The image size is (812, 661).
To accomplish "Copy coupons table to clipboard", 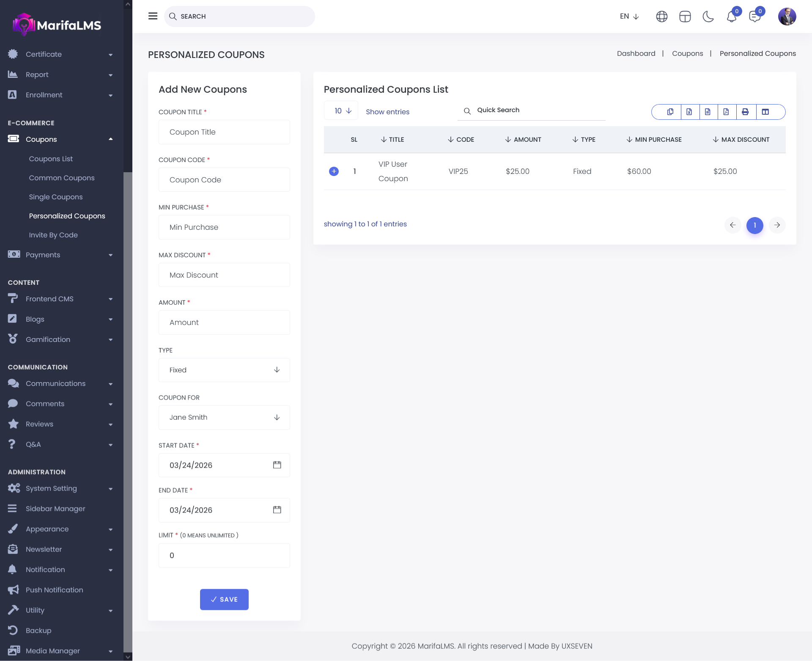I will [670, 112].
